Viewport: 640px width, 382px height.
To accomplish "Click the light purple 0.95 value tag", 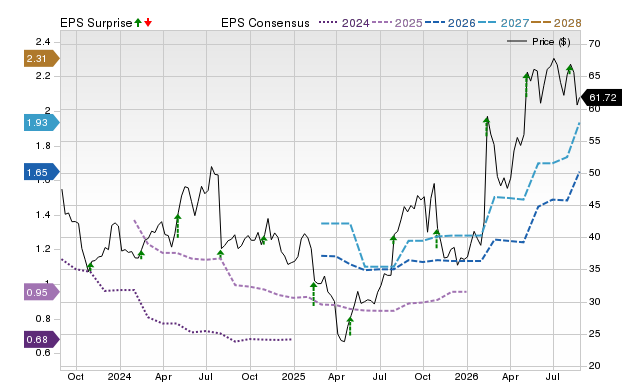I will point(42,292).
